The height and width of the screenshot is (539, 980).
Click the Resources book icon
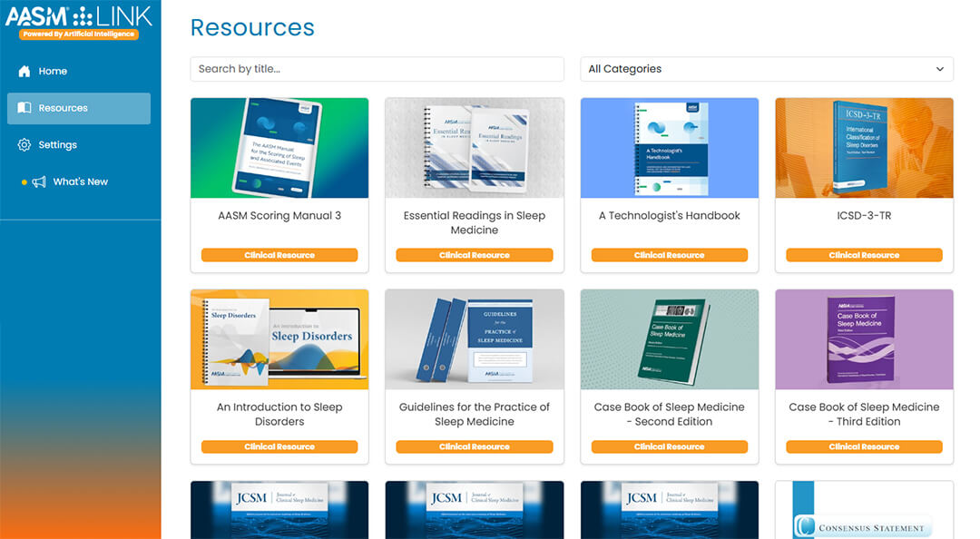point(24,108)
